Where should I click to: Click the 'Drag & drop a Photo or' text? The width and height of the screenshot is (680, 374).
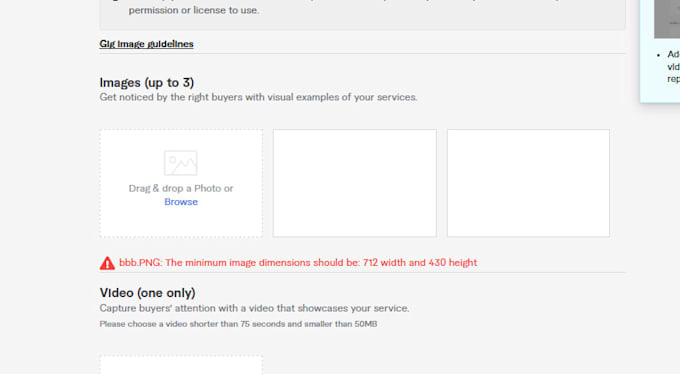(x=181, y=188)
